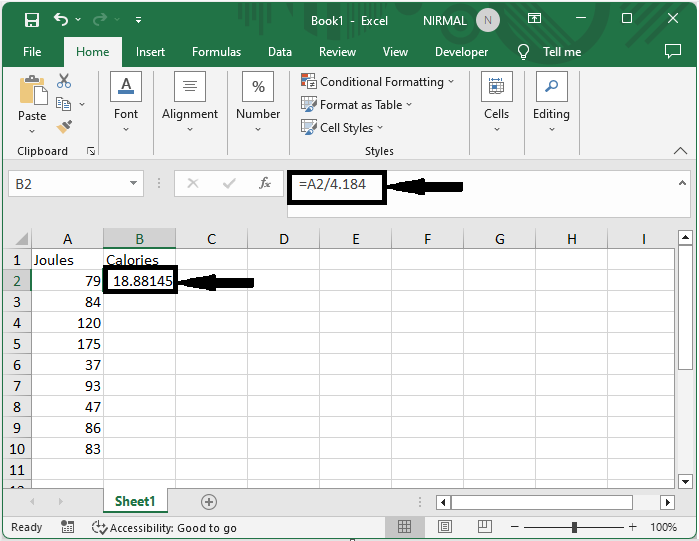The width and height of the screenshot is (699, 541).
Task: Open Conditional Formatting menu
Action: pos(378,82)
